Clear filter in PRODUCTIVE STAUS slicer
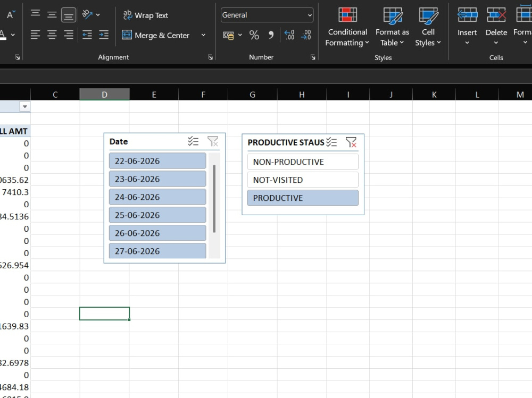532x398 pixels. [x=351, y=142]
